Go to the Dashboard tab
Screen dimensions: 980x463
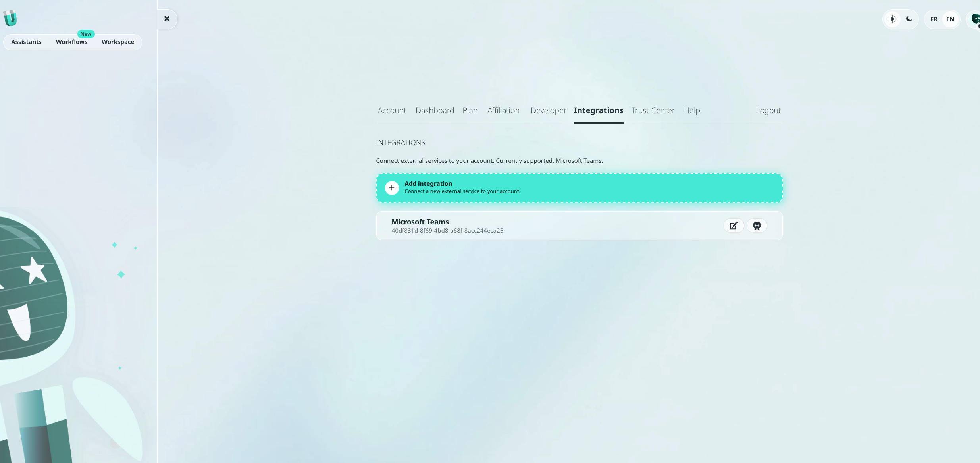pos(435,110)
